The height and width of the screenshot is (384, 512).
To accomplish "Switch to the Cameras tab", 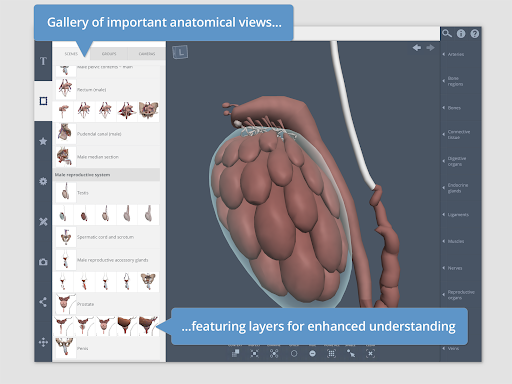I will 147,54.
